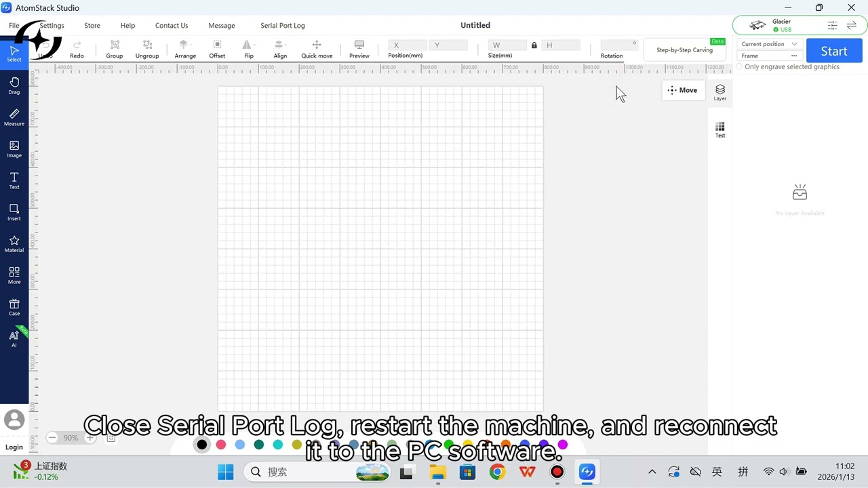
Task: Pick the black color swatch
Action: [x=202, y=445]
